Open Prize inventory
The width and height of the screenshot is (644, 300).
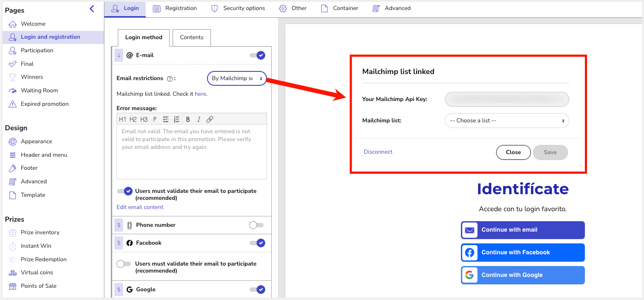click(x=40, y=233)
